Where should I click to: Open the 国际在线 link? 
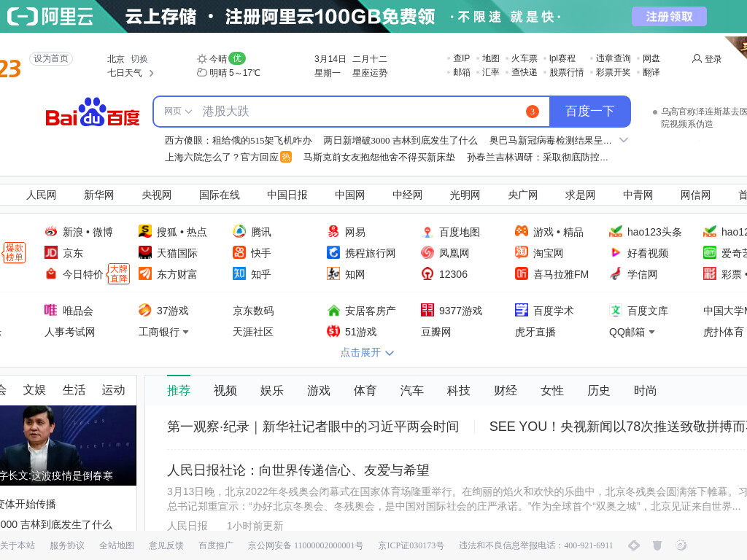(x=219, y=195)
